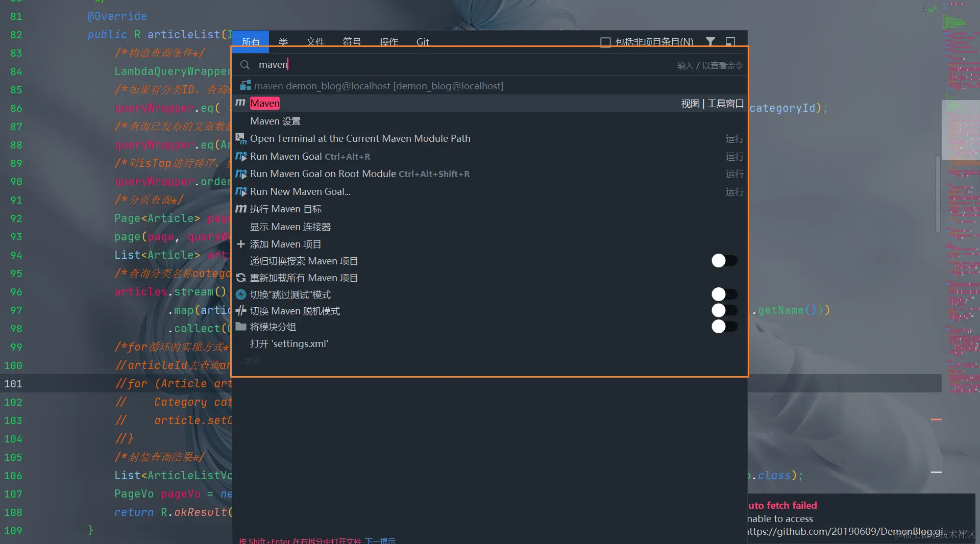Click the filter funnel icon in search popup

point(710,41)
